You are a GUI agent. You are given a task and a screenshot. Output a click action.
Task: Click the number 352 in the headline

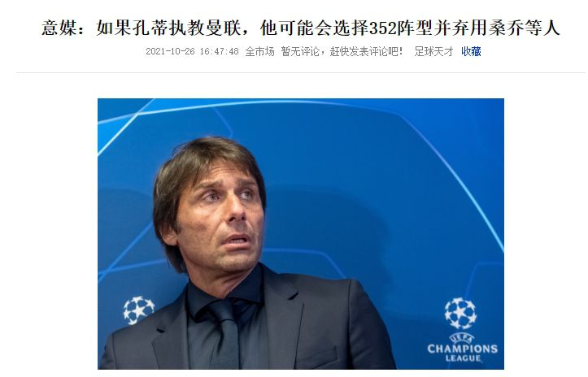coord(383,28)
